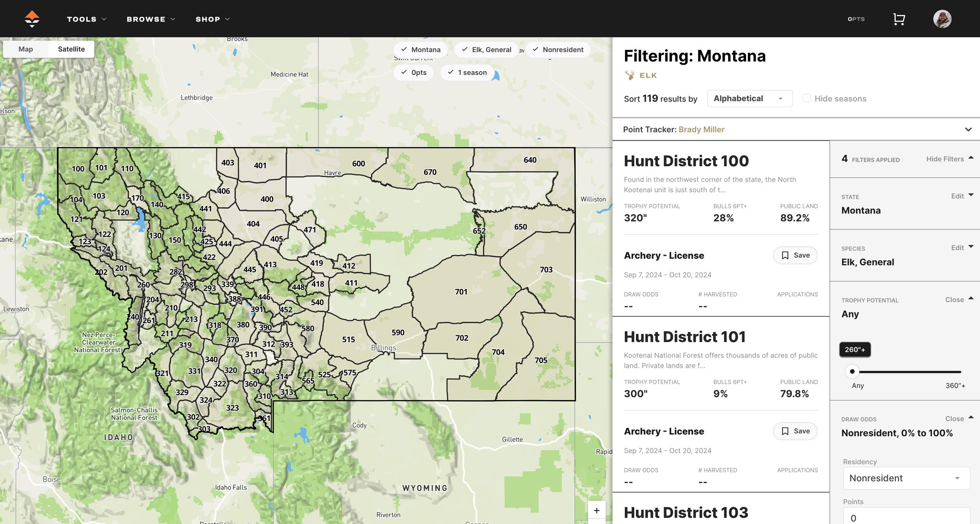Switch to the Satellite map view
The image size is (980, 524).
point(71,49)
